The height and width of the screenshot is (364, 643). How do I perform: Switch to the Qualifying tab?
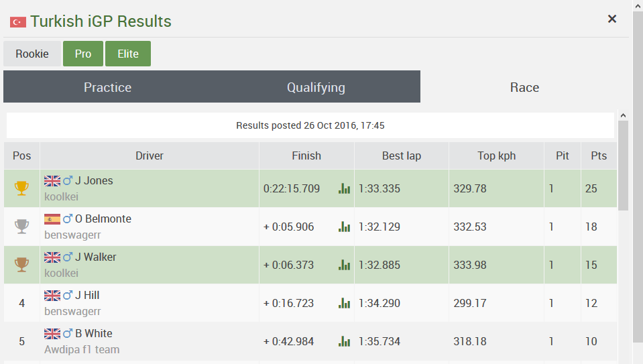click(316, 87)
